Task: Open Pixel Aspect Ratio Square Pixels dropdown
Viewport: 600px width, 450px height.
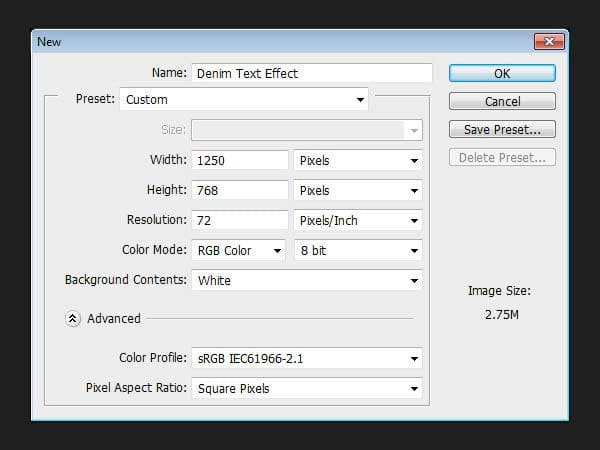Action: (x=307, y=388)
